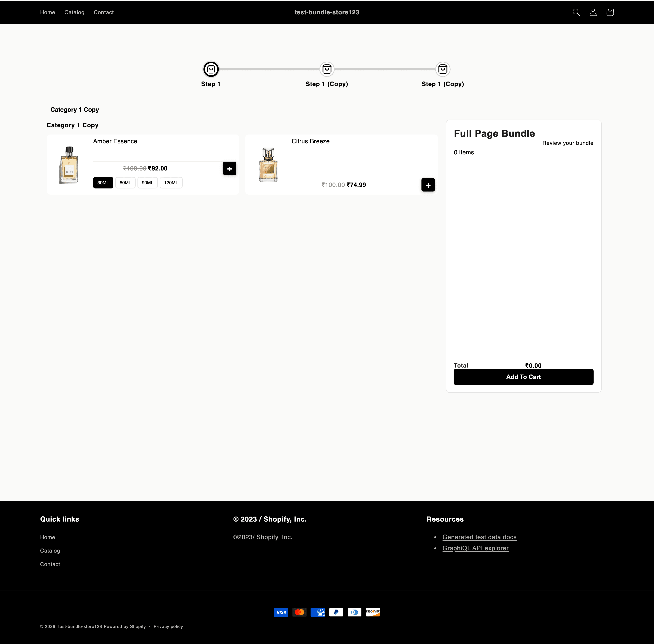Click the ₹74.99 discounted price
This screenshot has height=644, width=654.
point(356,185)
